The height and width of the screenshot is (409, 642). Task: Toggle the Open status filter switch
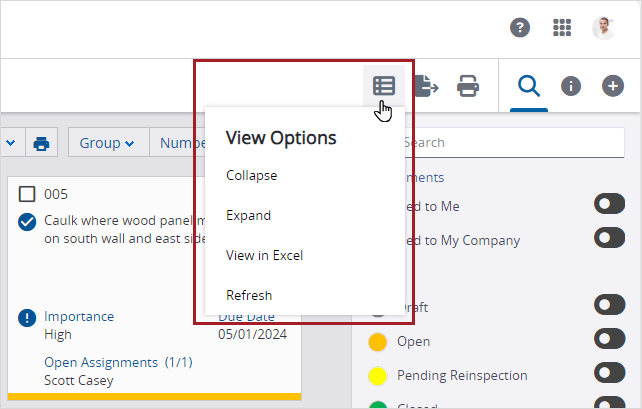(609, 339)
